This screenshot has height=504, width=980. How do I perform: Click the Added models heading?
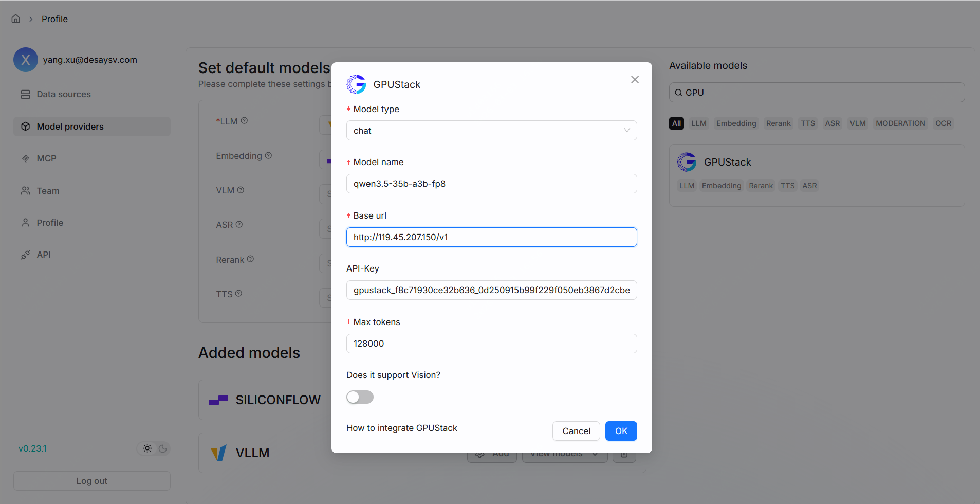249,353
